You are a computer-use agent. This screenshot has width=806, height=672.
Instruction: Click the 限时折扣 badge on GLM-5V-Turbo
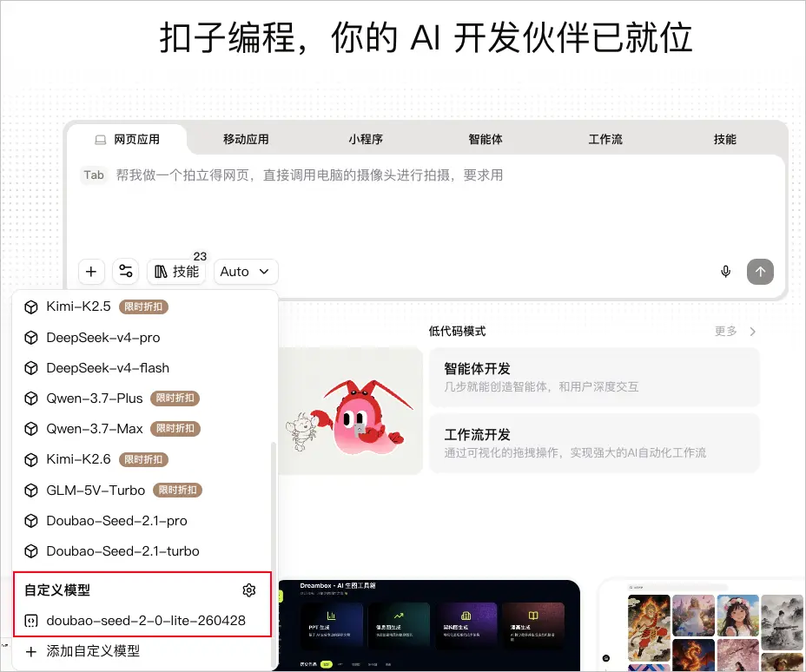click(177, 491)
